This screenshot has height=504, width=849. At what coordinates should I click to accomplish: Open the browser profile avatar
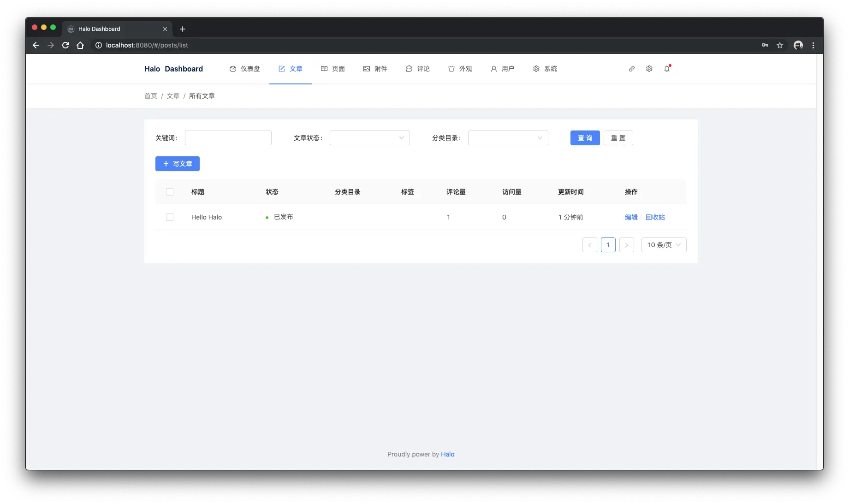coord(798,45)
